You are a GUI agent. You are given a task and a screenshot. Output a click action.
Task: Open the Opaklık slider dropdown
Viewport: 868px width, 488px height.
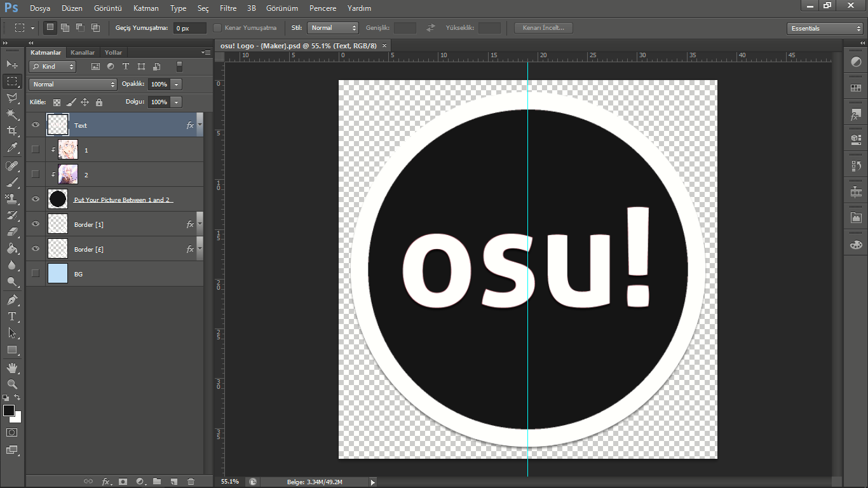pos(176,84)
